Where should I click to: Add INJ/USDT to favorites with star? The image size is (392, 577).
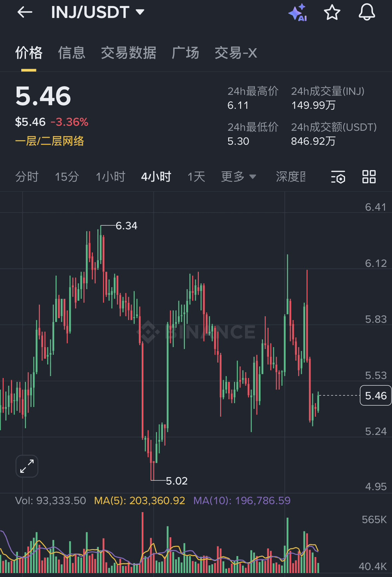coord(332,13)
